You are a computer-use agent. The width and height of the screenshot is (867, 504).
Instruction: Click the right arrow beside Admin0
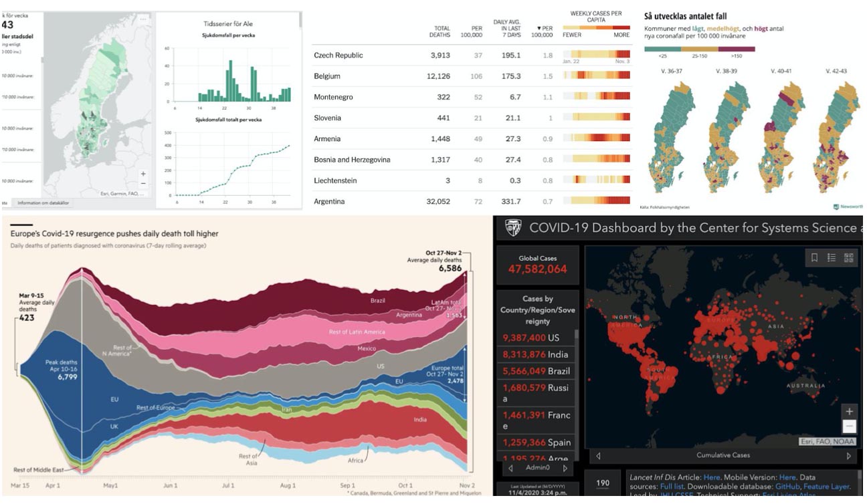coord(565,469)
